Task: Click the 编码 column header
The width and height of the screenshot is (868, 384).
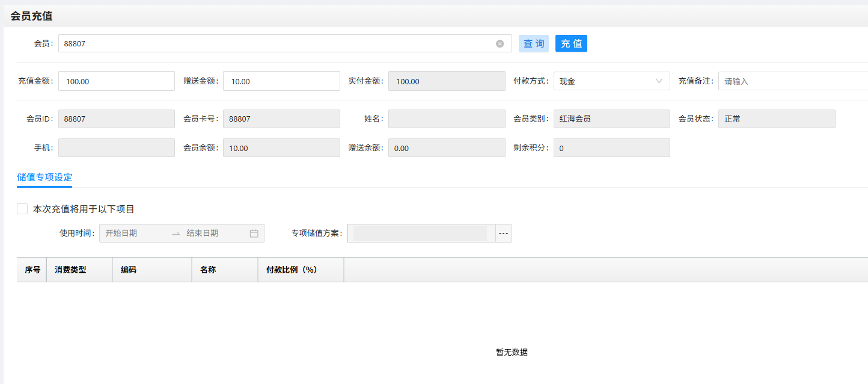Action: (x=129, y=270)
